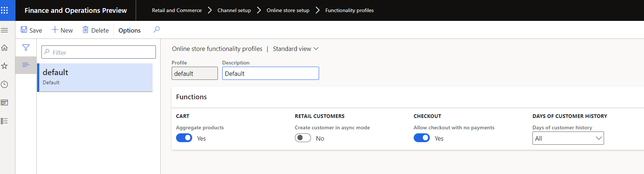644x174 pixels.
Task: Open Recent clock icon in sidebar
Action: click(4, 85)
